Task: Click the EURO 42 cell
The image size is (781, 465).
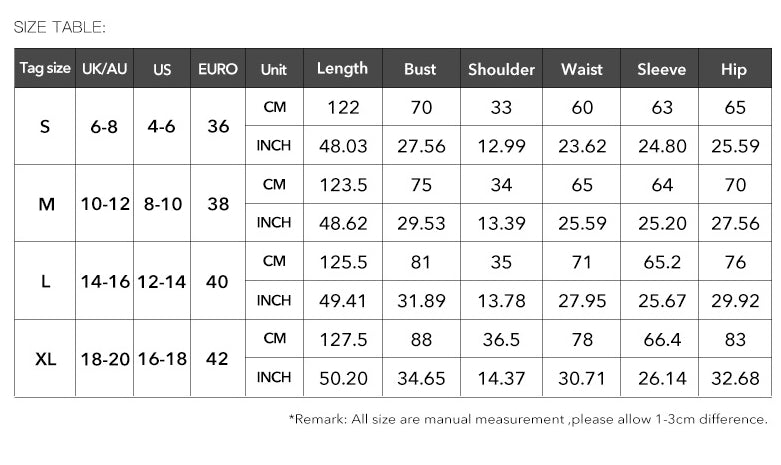Action: click(x=218, y=358)
